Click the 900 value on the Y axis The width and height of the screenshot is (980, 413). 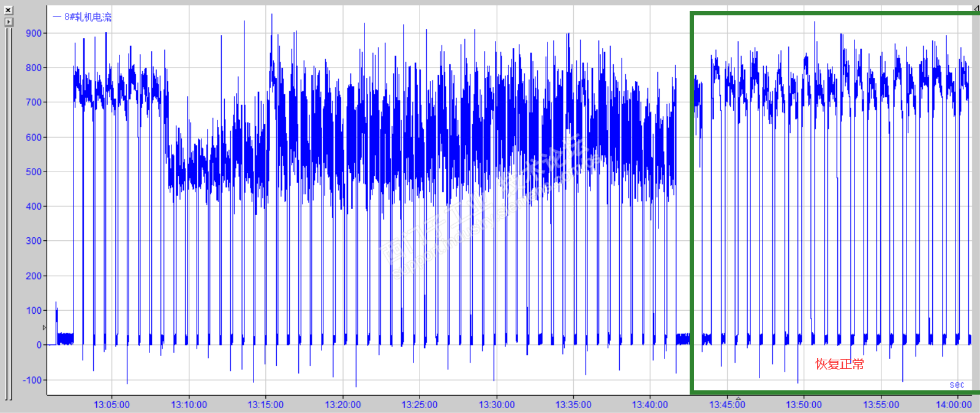[x=34, y=33]
